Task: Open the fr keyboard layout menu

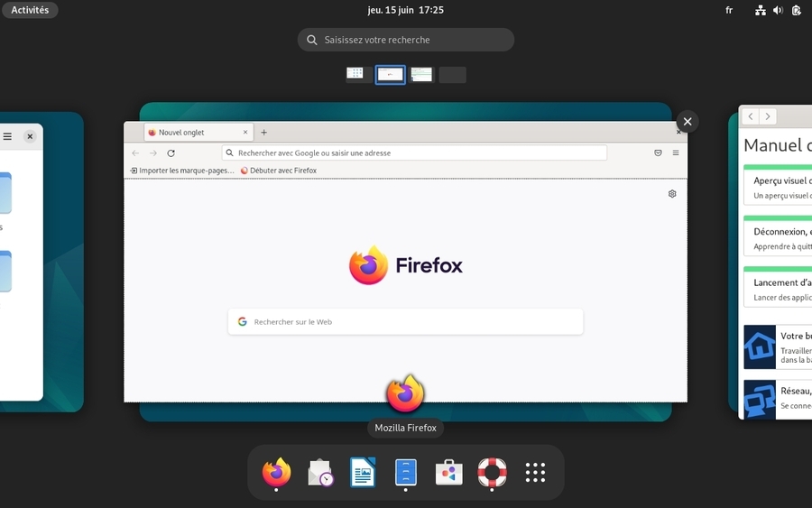Action: tap(729, 10)
